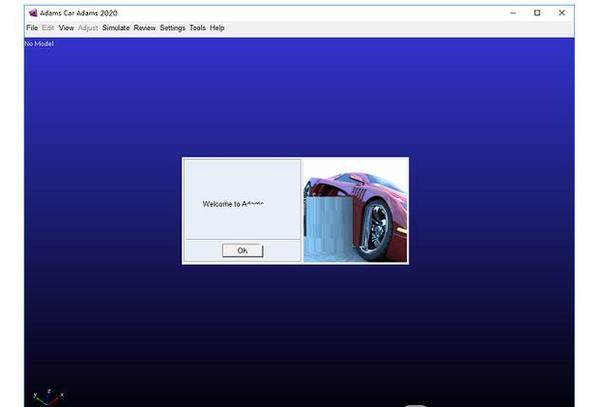
Task: Click the Adams Car application icon in title bar
Action: 33,13
